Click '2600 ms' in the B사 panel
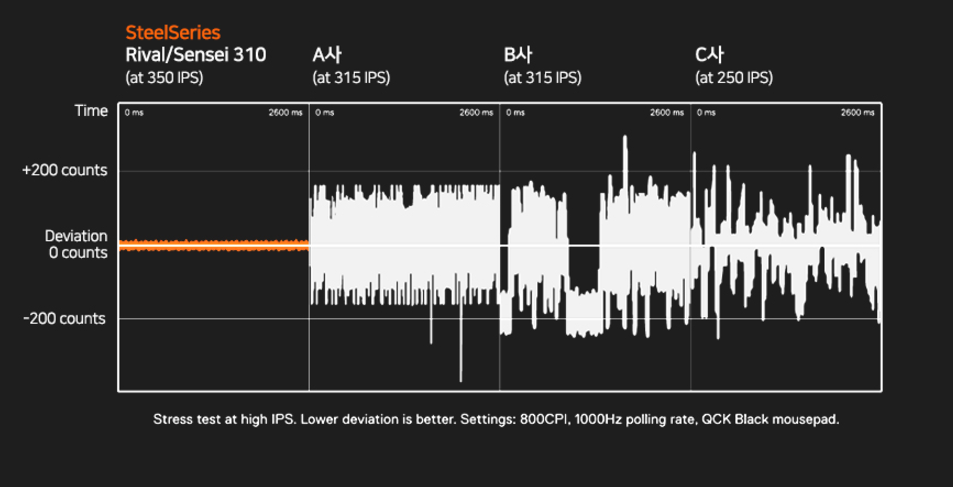953x487 pixels. pos(667,112)
